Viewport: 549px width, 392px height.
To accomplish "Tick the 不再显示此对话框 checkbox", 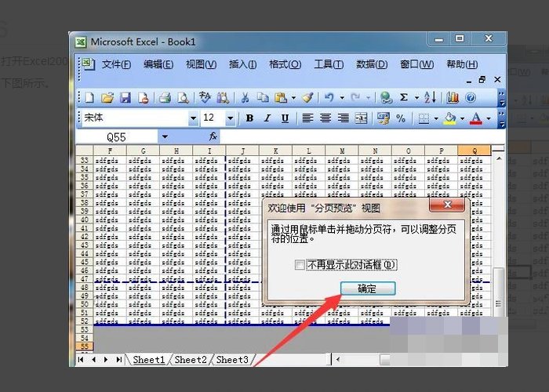I will click(300, 265).
